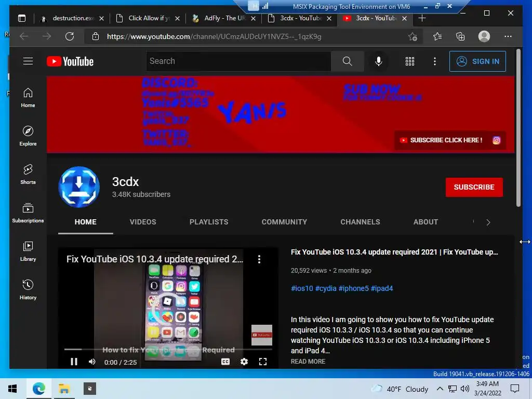Open the Windows Start menu

coord(12,389)
